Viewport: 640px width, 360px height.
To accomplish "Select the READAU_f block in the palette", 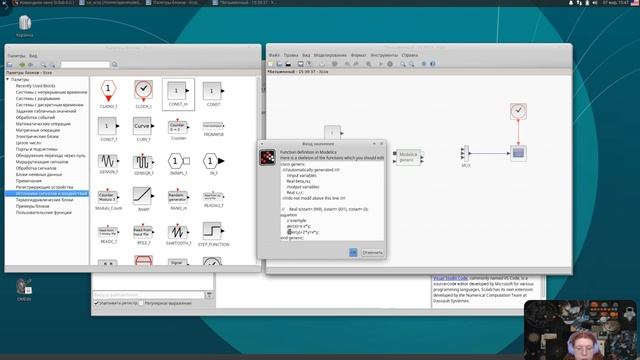I will (213, 199).
